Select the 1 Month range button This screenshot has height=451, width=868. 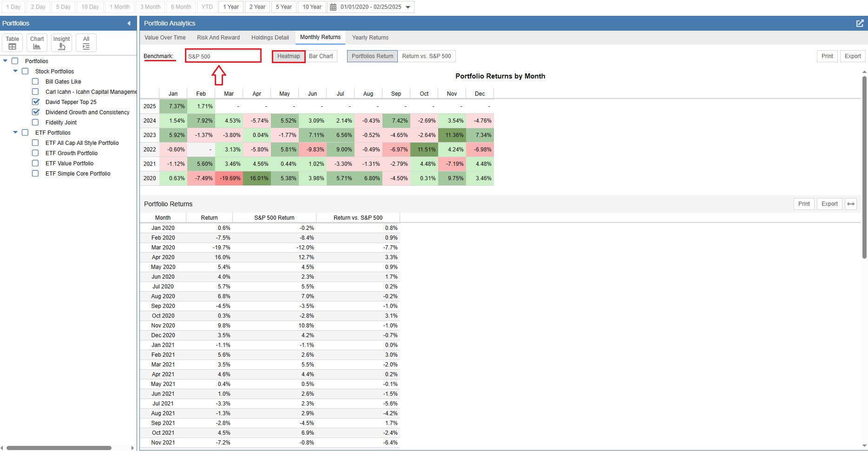[120, 7]
